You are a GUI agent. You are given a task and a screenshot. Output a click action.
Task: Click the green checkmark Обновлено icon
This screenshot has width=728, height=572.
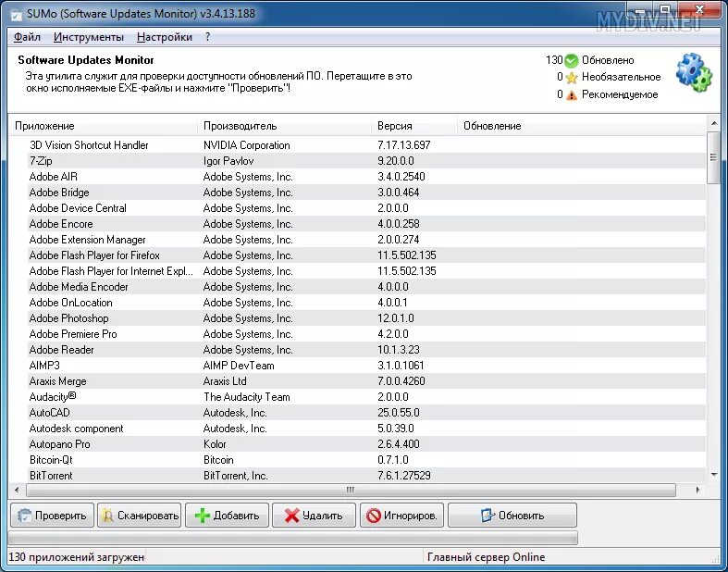572,60
